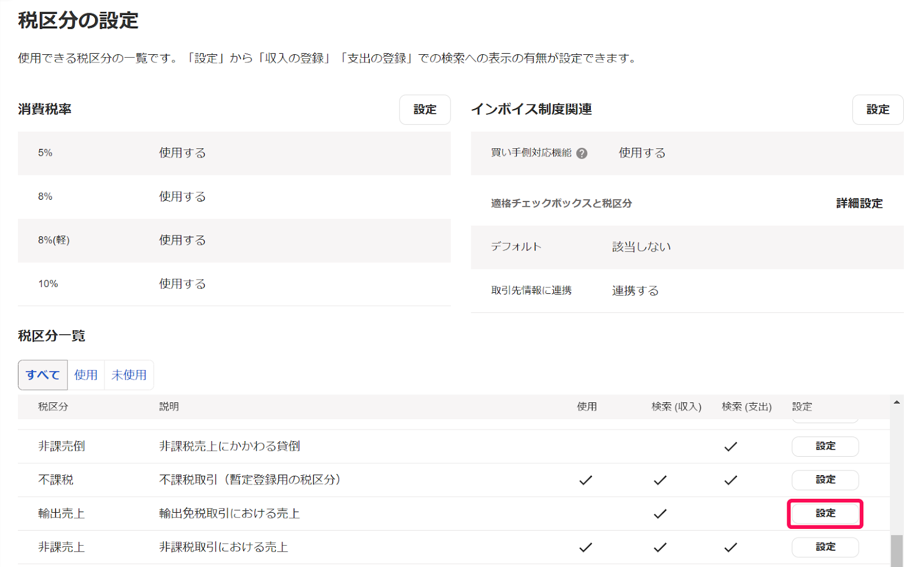
Task: Open 詳細設定 for 適格チェックボックスと税区分
Action: (859, 203)
